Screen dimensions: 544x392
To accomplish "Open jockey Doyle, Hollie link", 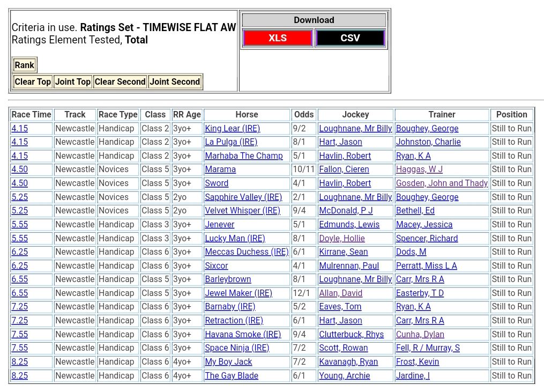I will click(x=341, y=239).
